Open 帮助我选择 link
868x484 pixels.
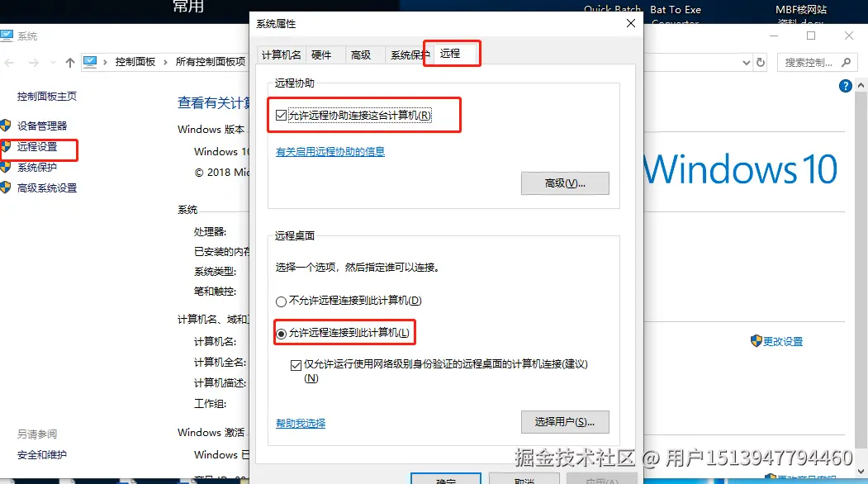coord(301,424)
